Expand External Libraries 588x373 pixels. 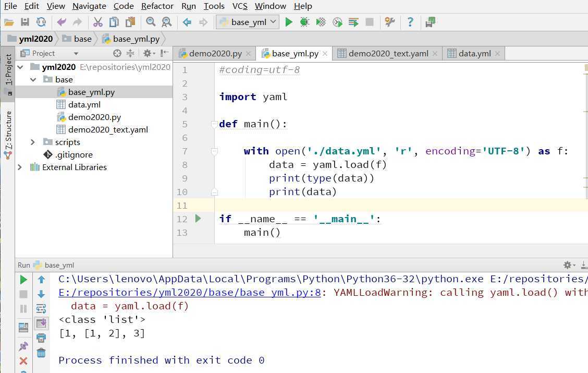pos(20,167)
